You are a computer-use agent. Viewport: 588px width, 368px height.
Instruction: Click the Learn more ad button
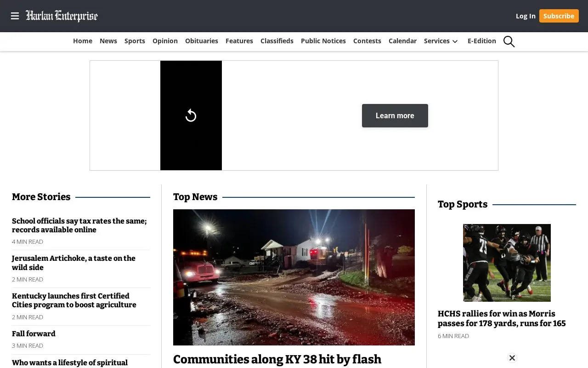point(395,115)
